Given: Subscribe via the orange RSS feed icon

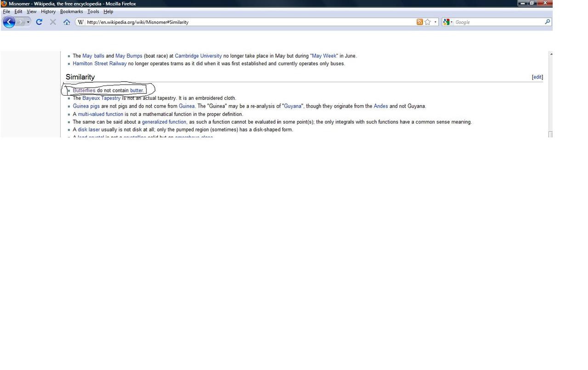Looking at the screenshot, I should click(419, 22).
